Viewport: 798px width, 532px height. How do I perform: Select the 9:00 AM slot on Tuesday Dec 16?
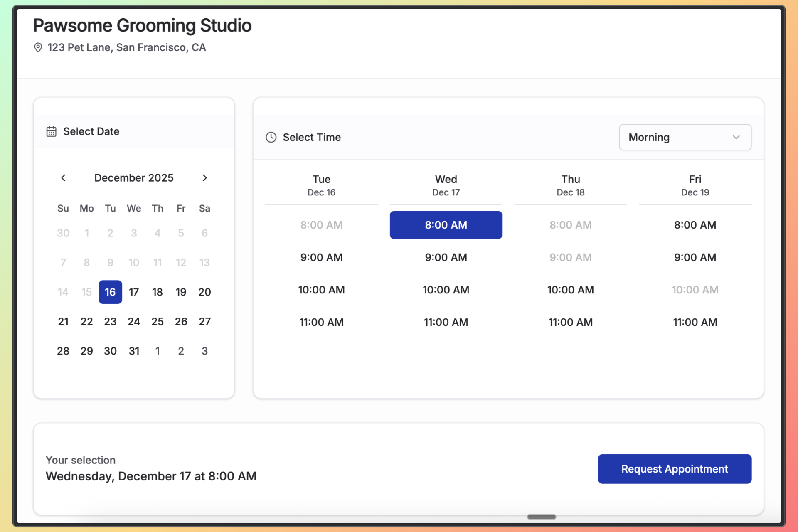point(321,257)
